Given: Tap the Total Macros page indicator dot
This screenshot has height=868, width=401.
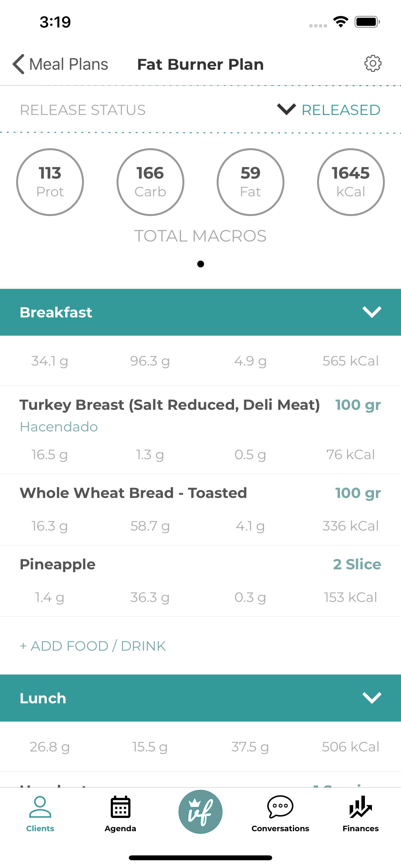Looking at the screenshot, I should [x=200, y=264].
